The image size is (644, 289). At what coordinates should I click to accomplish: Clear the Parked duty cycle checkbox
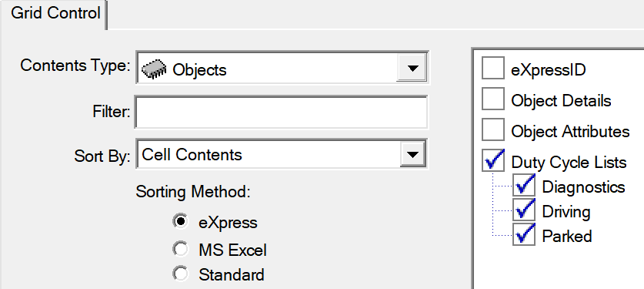[x=524, y=235]
